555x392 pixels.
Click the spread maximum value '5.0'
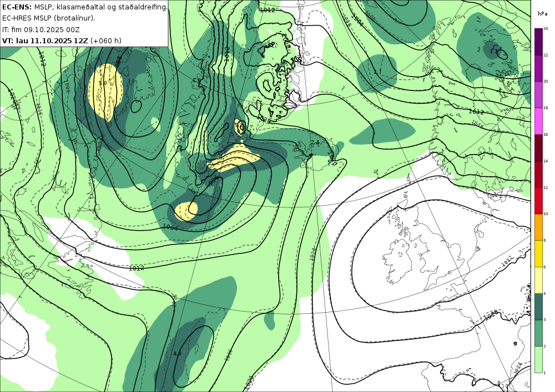click(103, 83)
